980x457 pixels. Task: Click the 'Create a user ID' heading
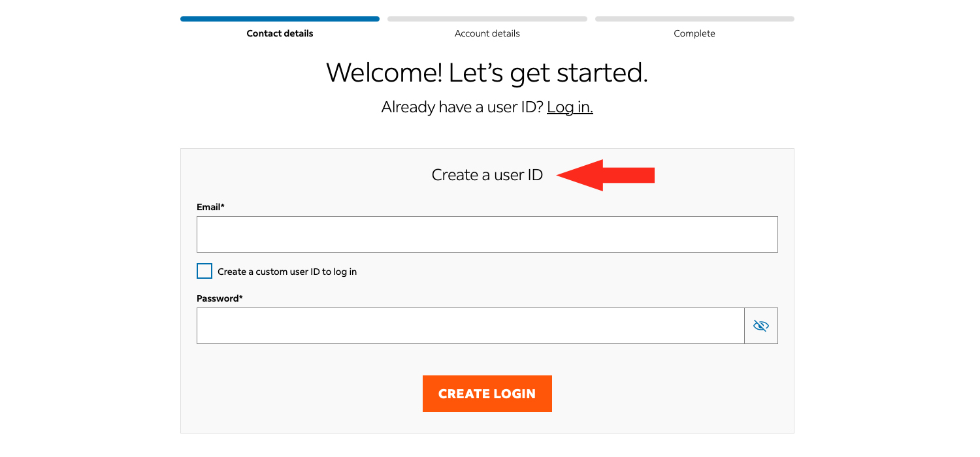click(x=487, y=175)
